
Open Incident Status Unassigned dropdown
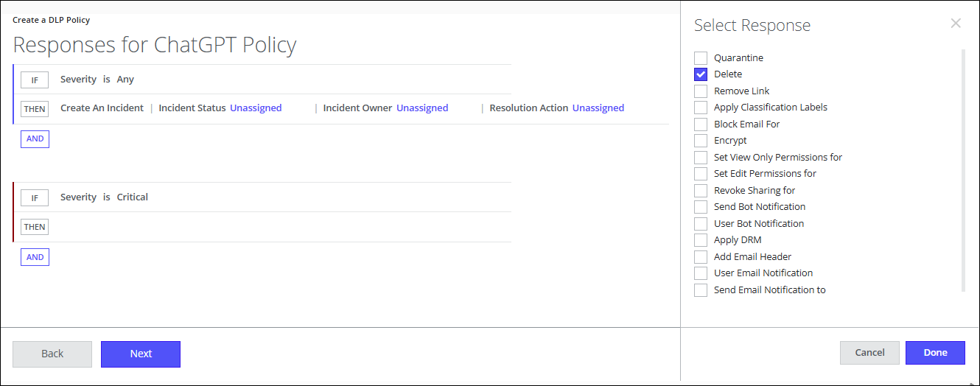pyautogui.click(x=256, y=108)
